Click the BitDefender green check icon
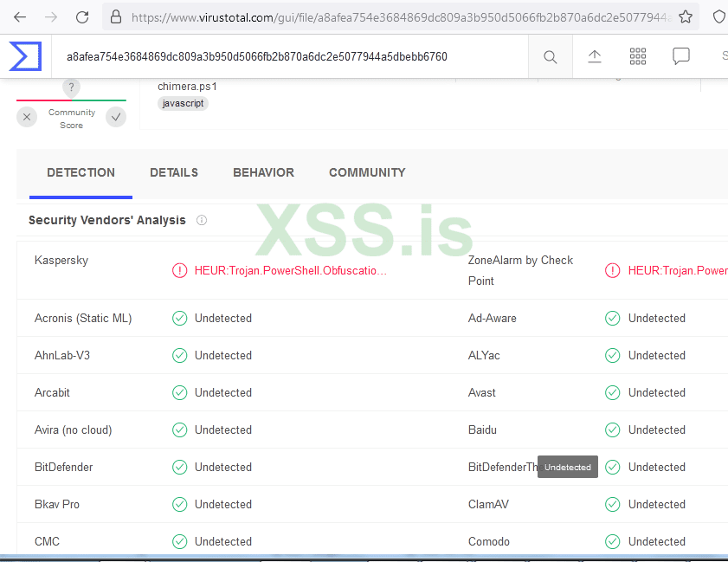The width and height of the screenshot is (728, 562). (180, 467)
